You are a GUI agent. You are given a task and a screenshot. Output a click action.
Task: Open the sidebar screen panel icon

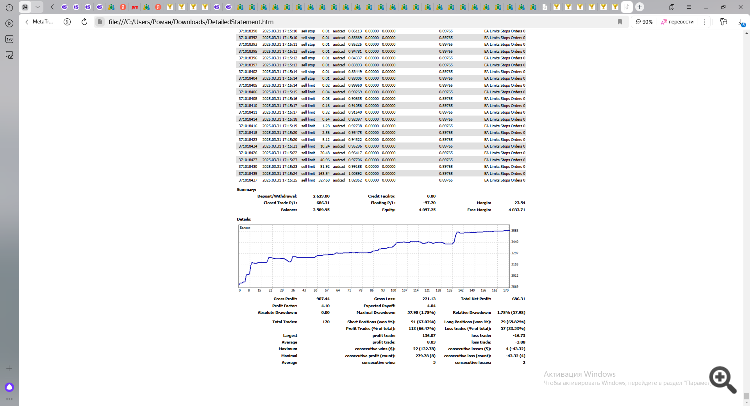coord(9,39)
